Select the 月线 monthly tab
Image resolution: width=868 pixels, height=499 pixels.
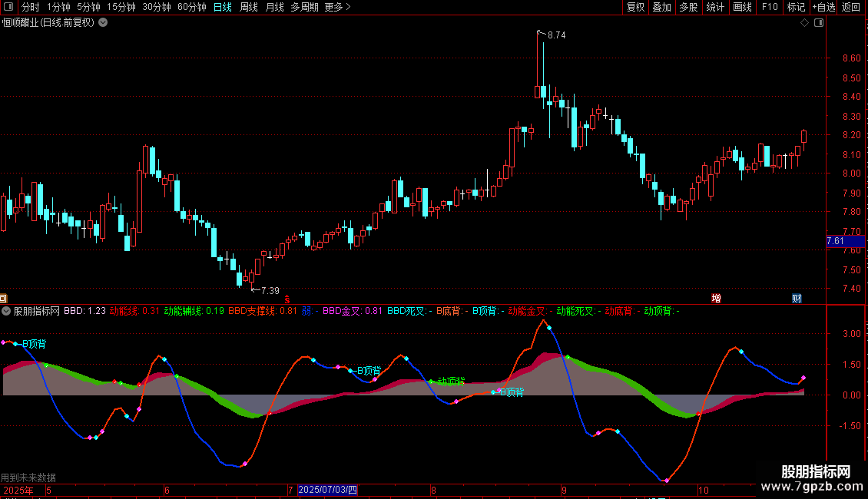(x=274, y=7)
